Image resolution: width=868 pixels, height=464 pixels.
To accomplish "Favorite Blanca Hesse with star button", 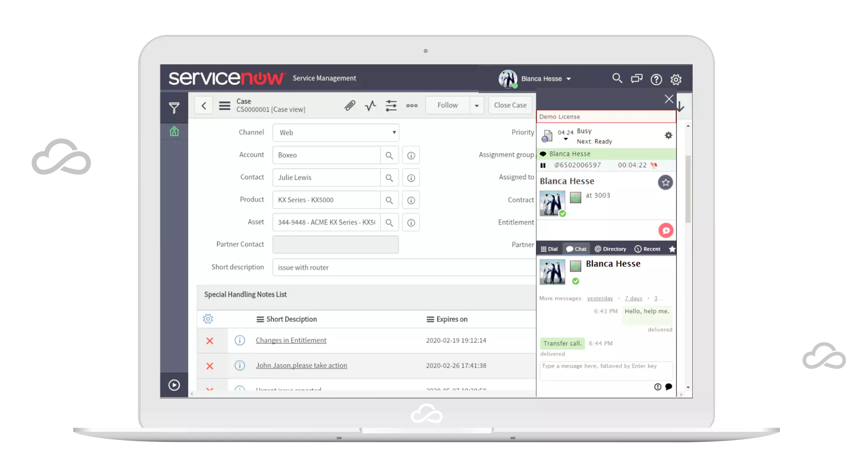I will 665,183.
